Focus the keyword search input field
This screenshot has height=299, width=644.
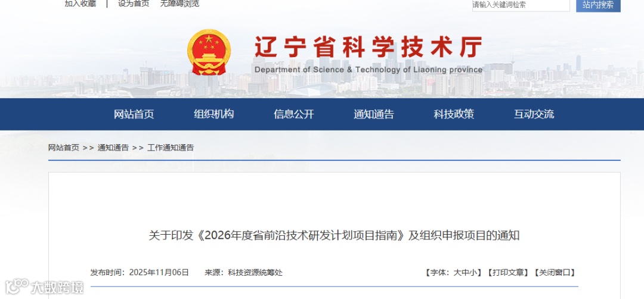[x=521, y=5]
